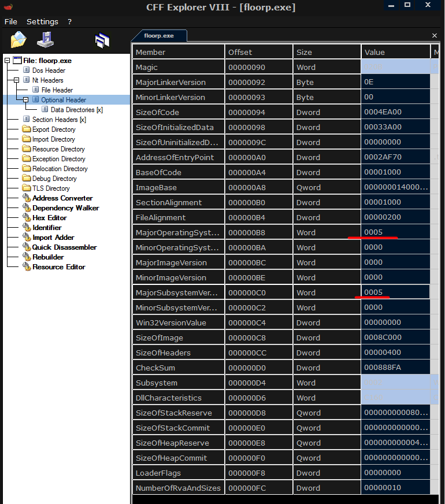Select the DllCharacteristics member cell

[x=179, y=398]
